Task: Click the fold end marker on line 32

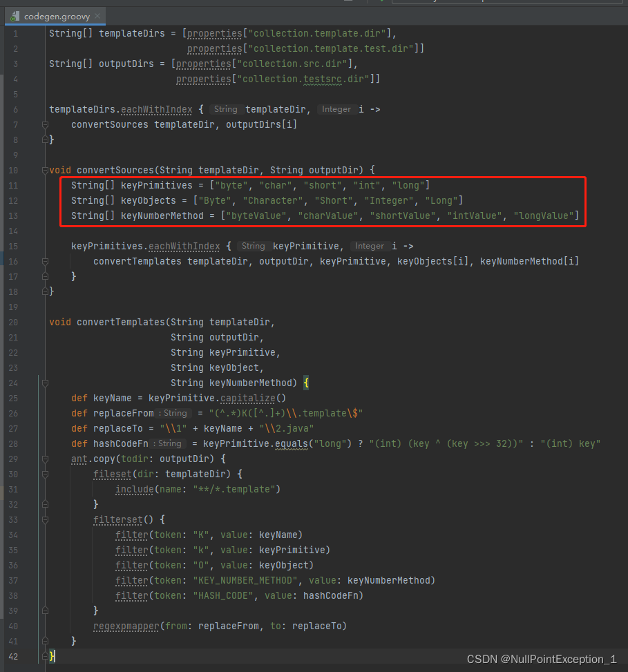Action: coord(45,504)
